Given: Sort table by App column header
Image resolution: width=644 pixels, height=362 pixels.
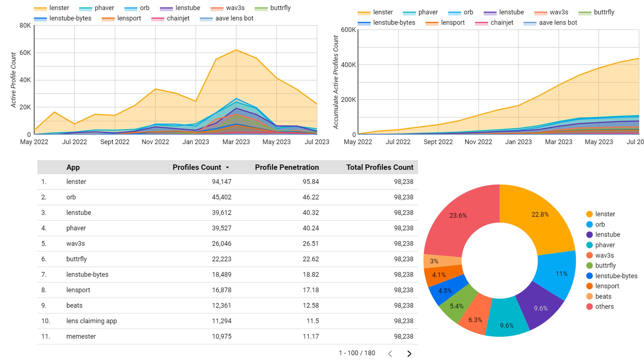Looking at the screenshot, I should click(x=73, y=167).
